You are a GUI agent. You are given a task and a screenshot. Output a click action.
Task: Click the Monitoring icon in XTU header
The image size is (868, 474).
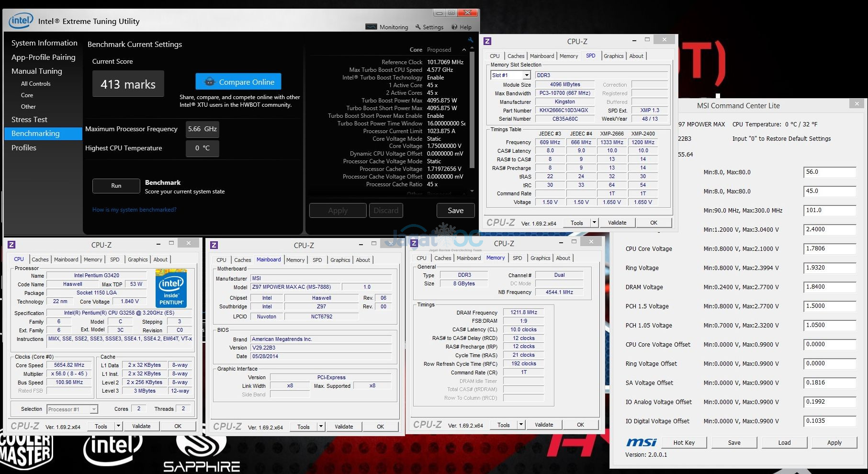coord(371,27)
